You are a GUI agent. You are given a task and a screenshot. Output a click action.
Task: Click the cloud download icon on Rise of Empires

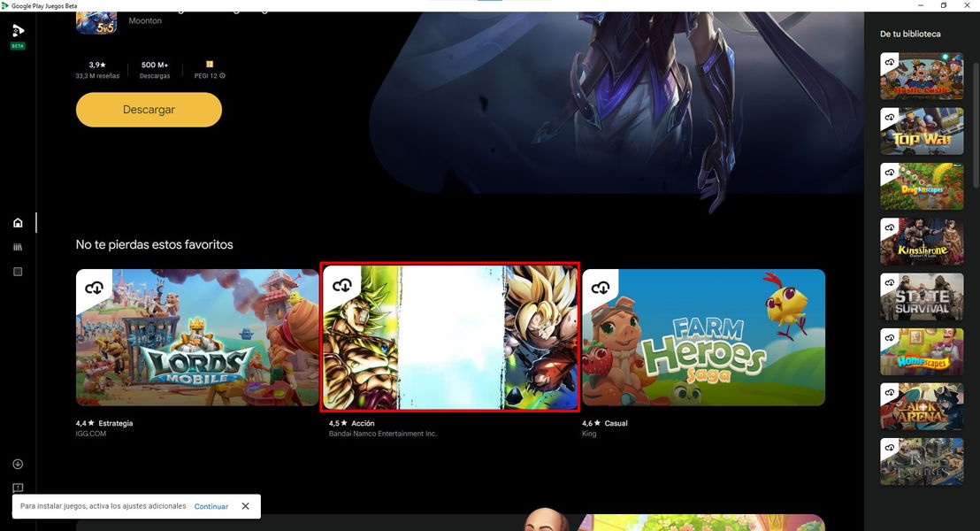pos(890,448)
